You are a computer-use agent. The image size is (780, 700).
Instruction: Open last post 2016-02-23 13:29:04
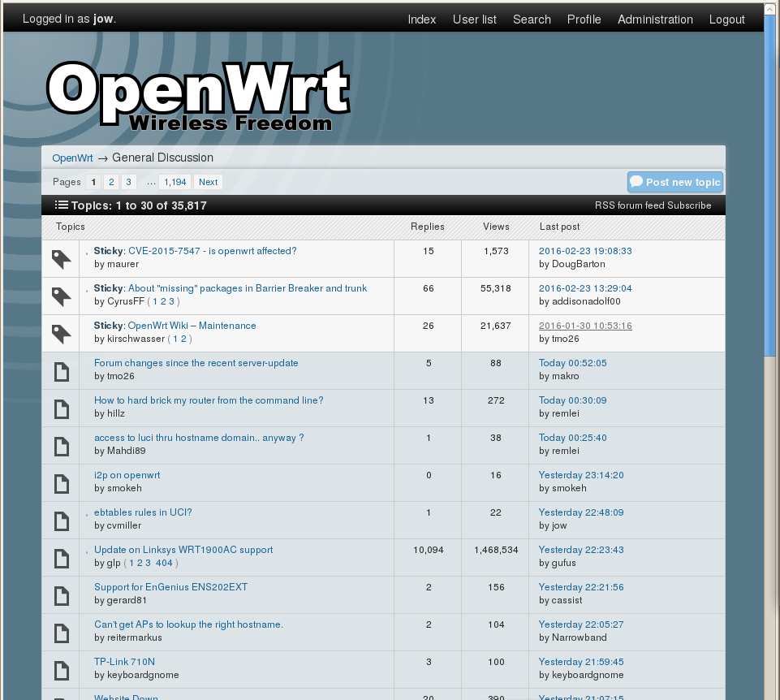pyautogui.click(x=585, y=288)
